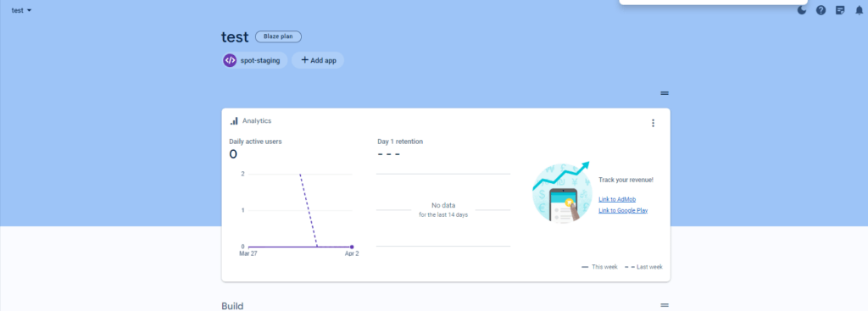
Task: Open the test project dropdown
Action: coord(21,10)
